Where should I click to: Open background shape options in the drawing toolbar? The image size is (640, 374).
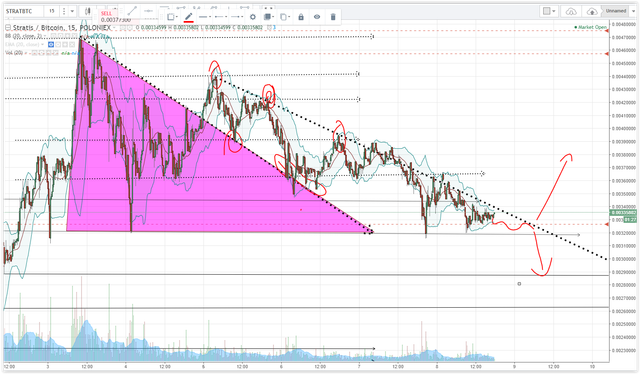point(172,17)
